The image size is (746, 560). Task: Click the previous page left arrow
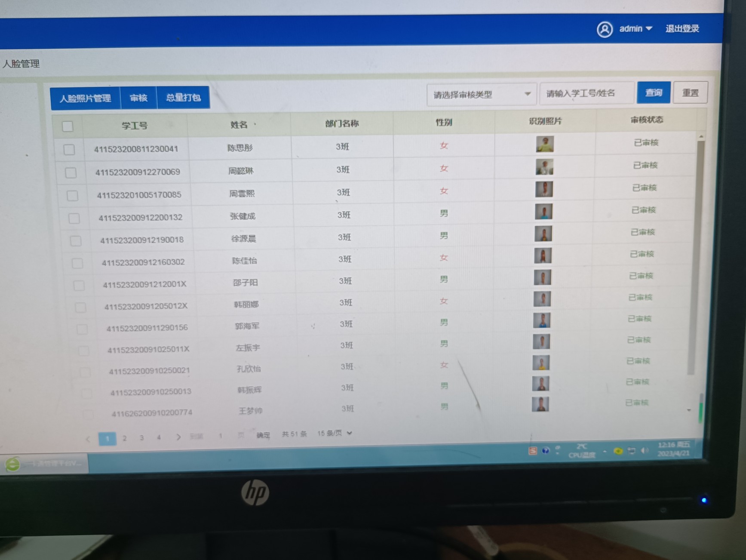pos(88,439)
